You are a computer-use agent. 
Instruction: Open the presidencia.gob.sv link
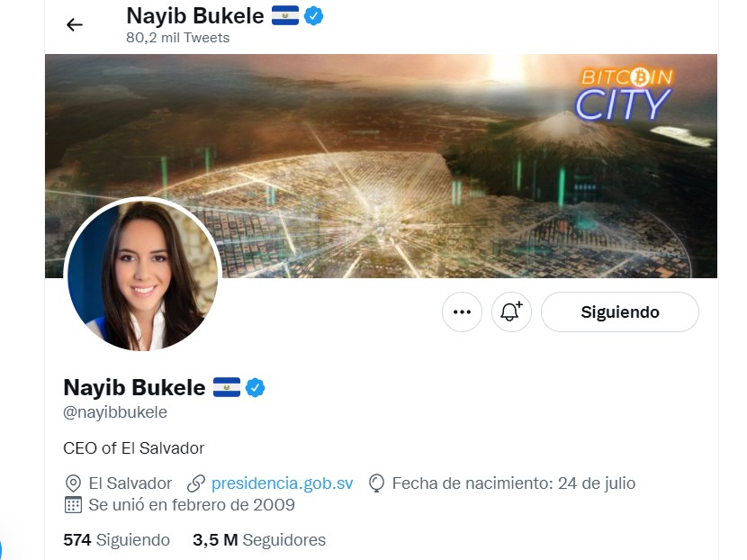pyautogui.click(x=282, y=483)
